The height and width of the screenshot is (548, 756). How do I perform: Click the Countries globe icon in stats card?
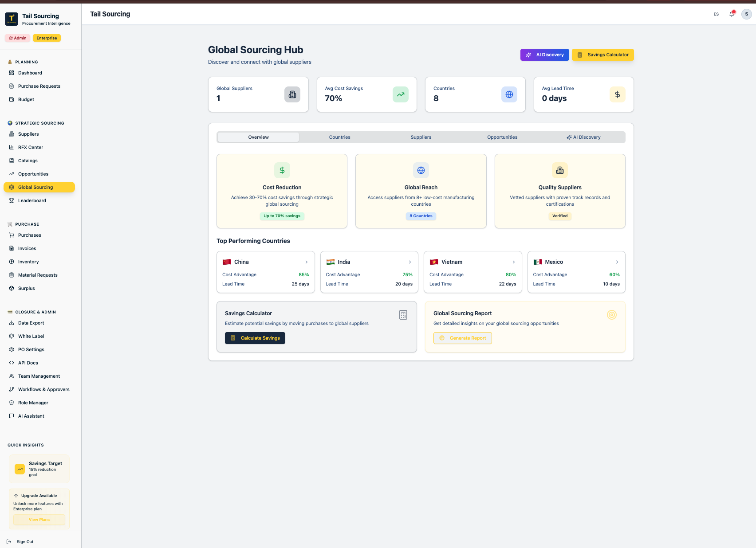click(509, 94)
